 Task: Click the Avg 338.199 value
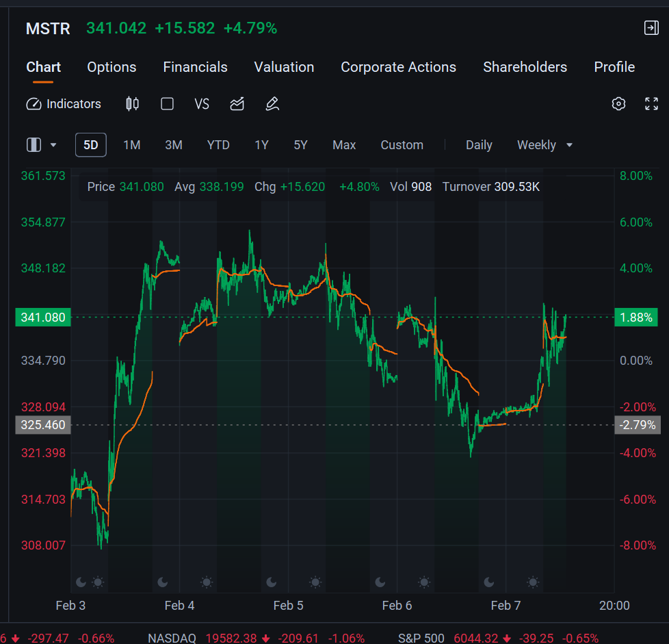pyautogui.click(x=209, y=187)
